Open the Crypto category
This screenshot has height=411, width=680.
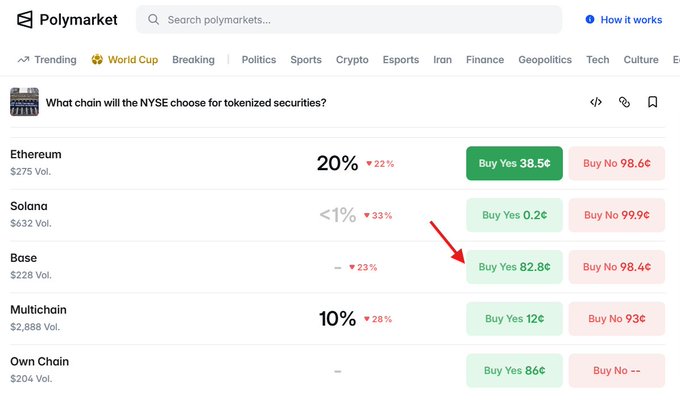pyautogui.click(x=352, y=60)
